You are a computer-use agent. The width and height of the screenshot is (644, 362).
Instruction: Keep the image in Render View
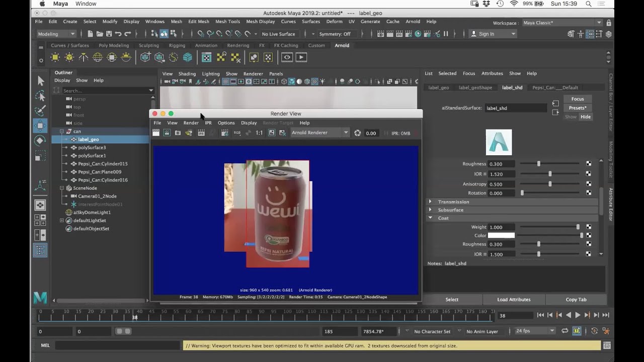272,133
